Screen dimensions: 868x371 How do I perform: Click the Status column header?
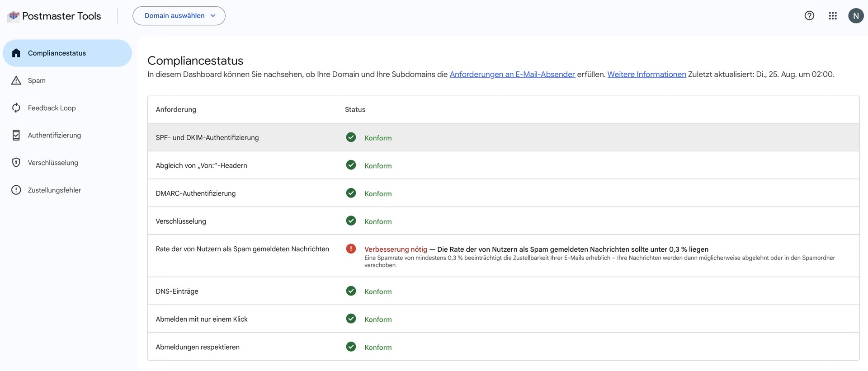(x=355, y=110)
